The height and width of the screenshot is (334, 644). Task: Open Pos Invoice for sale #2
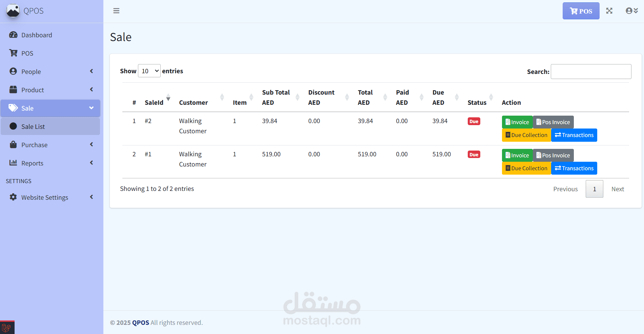553,122
